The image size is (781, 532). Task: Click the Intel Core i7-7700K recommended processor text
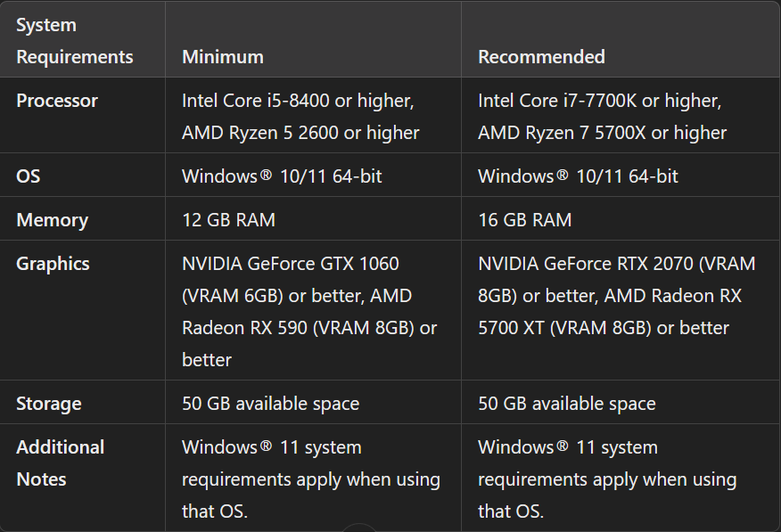599,101
